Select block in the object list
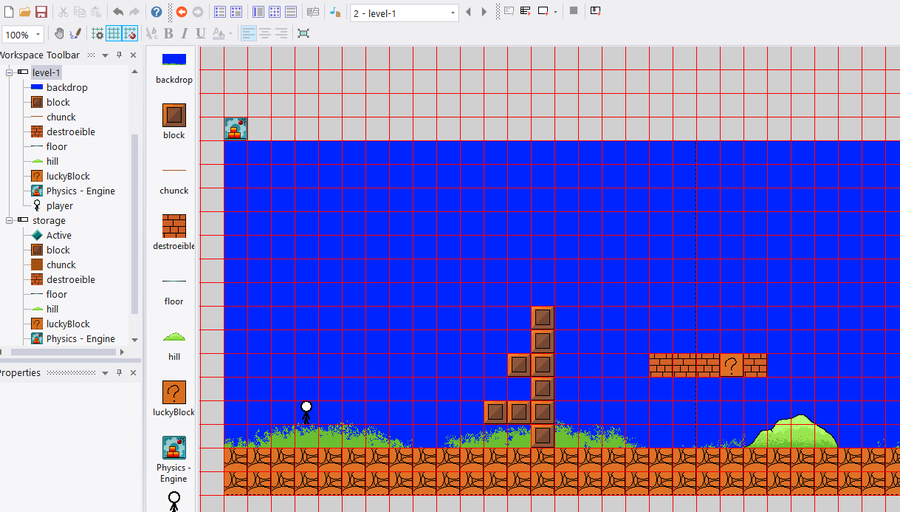 coord(174,122)
